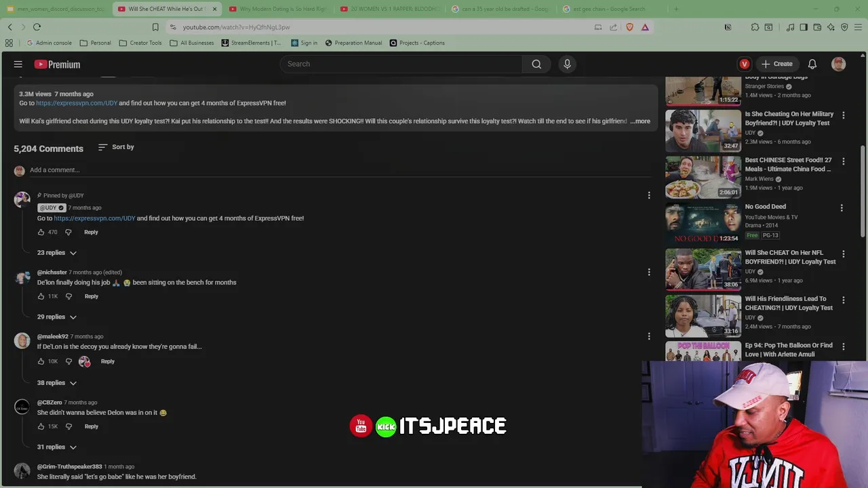Screen dimensions: 868x488
Task: Open 'No Good Deed' movie thumbnail
Action: pos(703,223)
